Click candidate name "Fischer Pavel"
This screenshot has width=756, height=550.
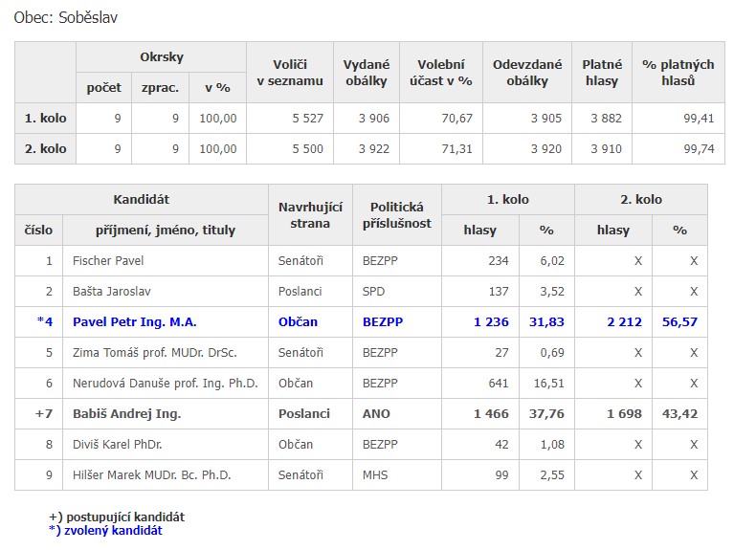[x=108, y=261]
